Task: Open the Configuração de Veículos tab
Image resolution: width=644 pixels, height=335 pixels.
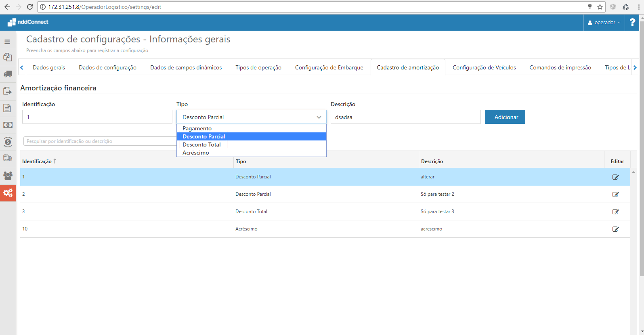Action: tap(484, 67)
